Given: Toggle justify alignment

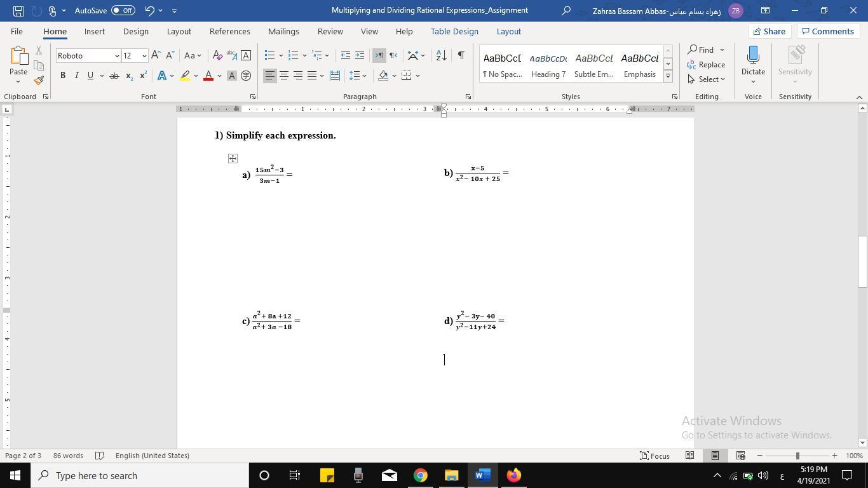Looking at the screenshot, I should tap(312, 76).
